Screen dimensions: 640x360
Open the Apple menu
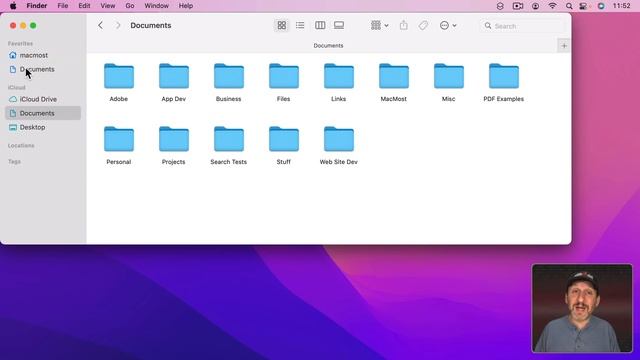point(13,6)
